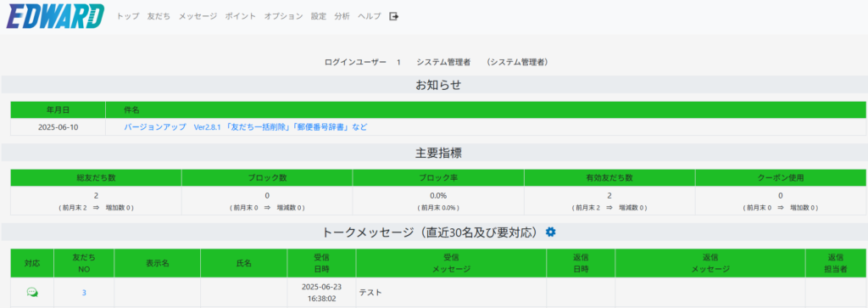Image resolution: width=868 pixels, height=308 pixels.
Task: Open the 分析 menu
Action: (342, 16)
